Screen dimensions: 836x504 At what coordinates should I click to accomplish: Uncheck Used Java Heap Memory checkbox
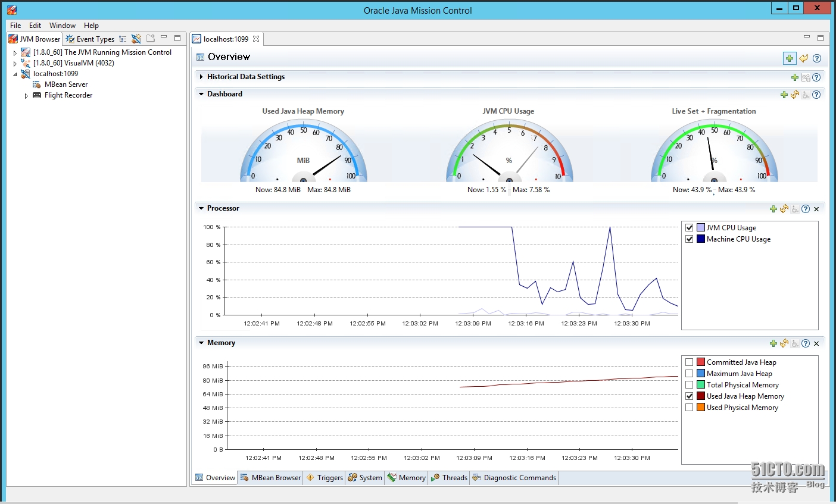(690, 396)
